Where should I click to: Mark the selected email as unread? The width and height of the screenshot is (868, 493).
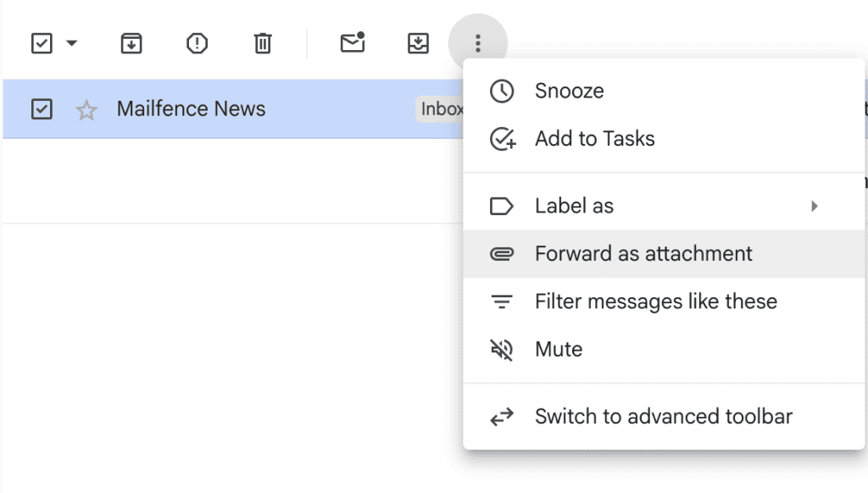pos(353,42)
